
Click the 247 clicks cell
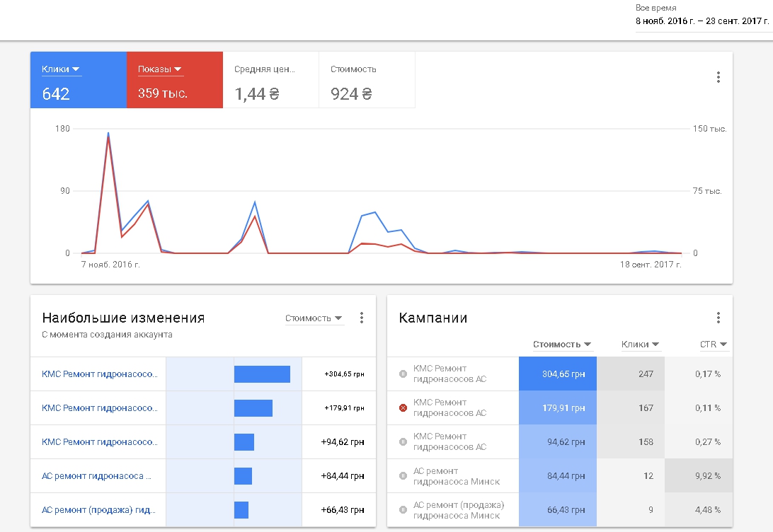(x=631, y=374)
